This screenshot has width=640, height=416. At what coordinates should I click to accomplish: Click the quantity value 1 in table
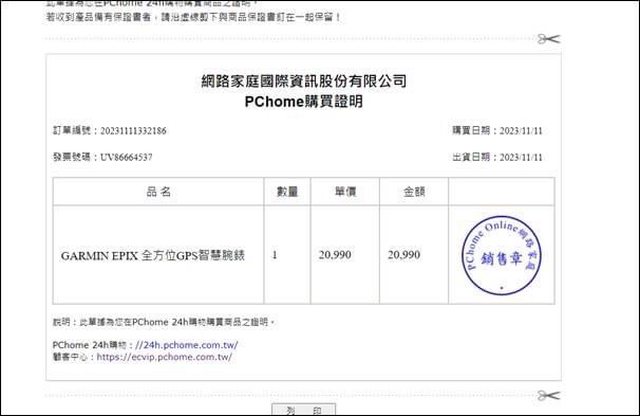click(x=275, y=255)
